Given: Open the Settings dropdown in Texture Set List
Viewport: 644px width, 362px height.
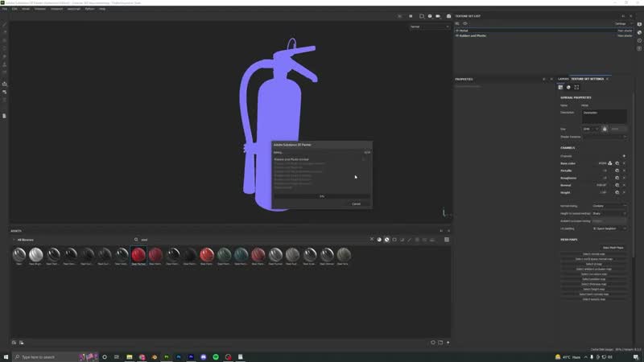Looking at the screenshot, I should click(x=623, y=23).
